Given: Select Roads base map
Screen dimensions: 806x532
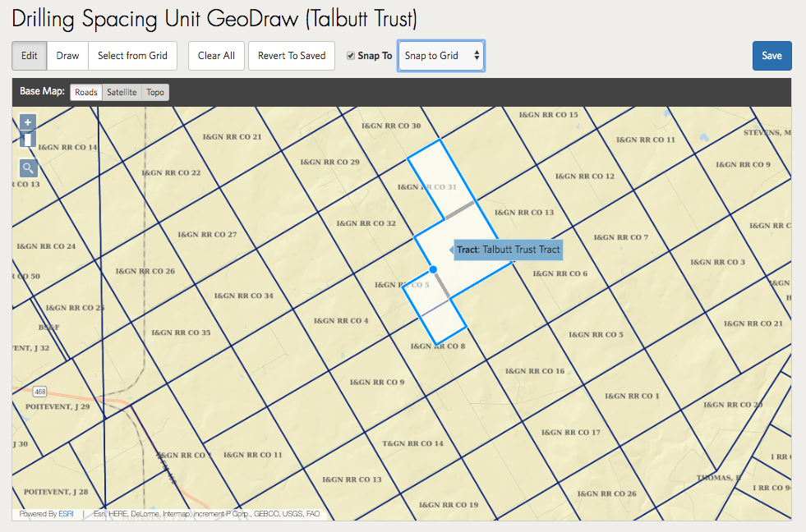Looking at the screenshot, I should click(85, 93).
